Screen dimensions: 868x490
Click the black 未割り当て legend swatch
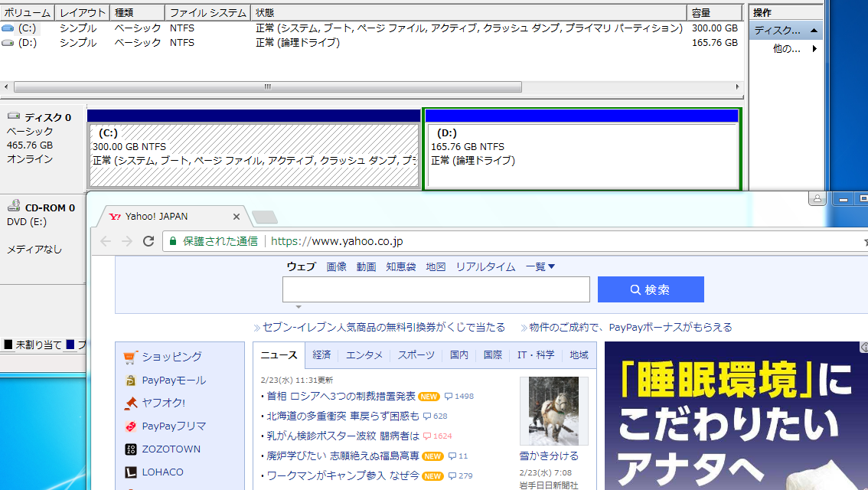coord(8,345)
